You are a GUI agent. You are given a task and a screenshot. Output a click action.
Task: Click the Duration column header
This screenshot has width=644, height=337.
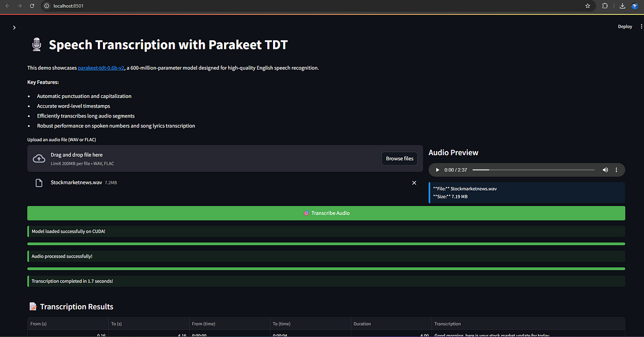[x=391, y=324]
